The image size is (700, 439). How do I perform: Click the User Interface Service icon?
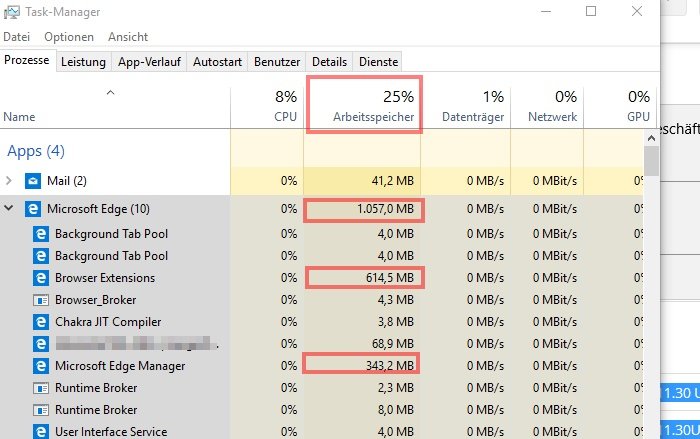[41, 431]
